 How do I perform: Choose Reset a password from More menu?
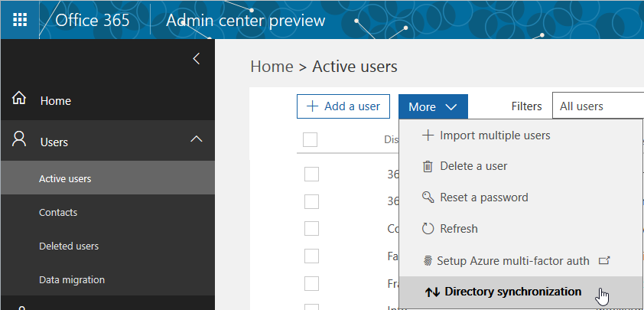521,197
